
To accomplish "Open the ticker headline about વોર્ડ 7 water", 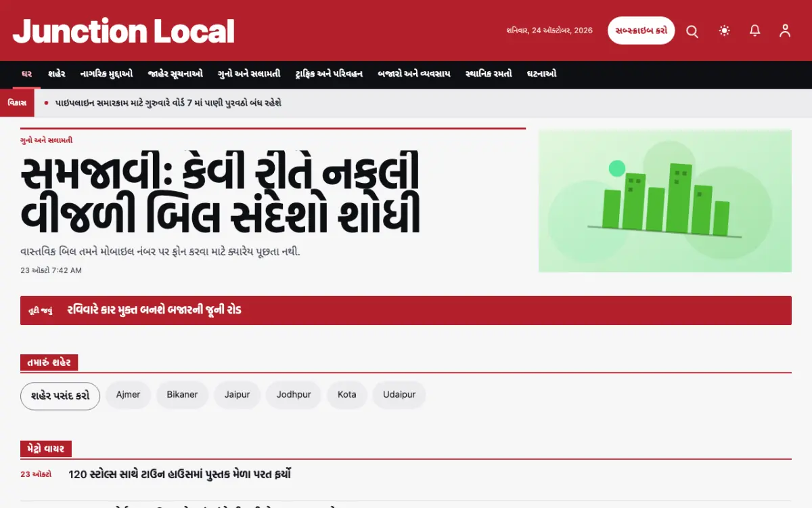I will 168,103.
